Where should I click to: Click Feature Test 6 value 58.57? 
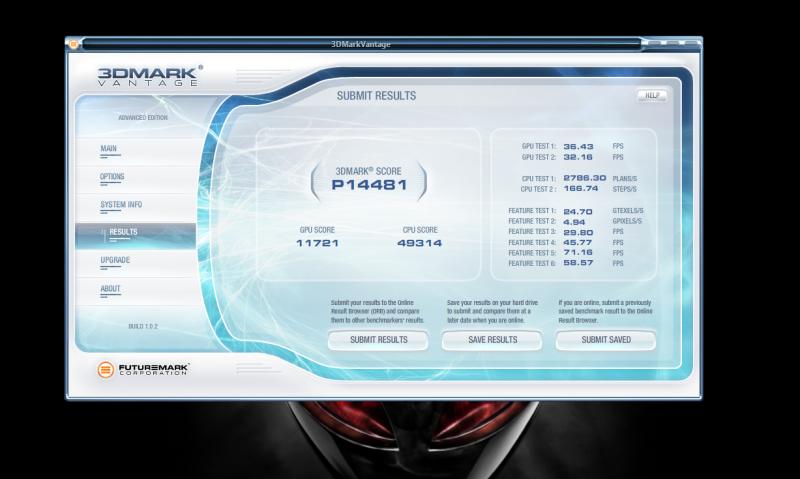[578, 263]
